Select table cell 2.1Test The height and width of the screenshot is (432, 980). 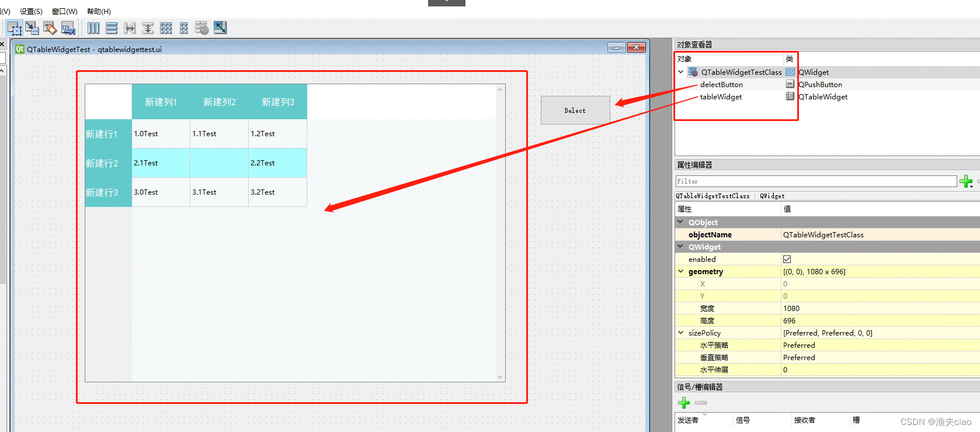(161, 163)
